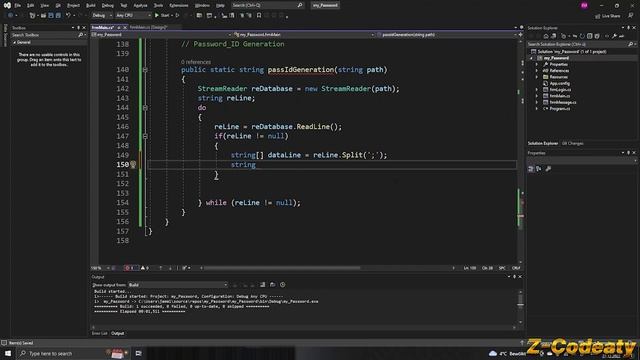Pin the Toolbox panel

[78, 28]
